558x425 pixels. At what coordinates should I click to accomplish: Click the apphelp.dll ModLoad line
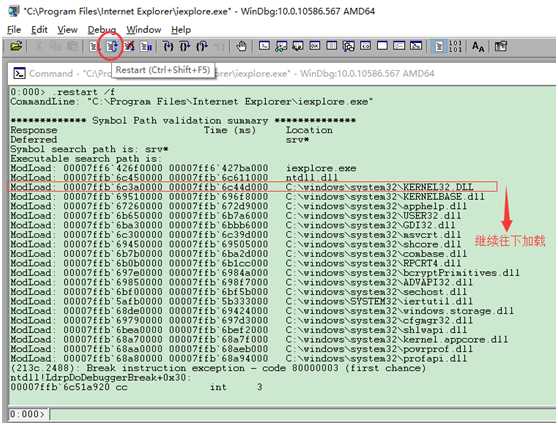[x=238, y=206]
